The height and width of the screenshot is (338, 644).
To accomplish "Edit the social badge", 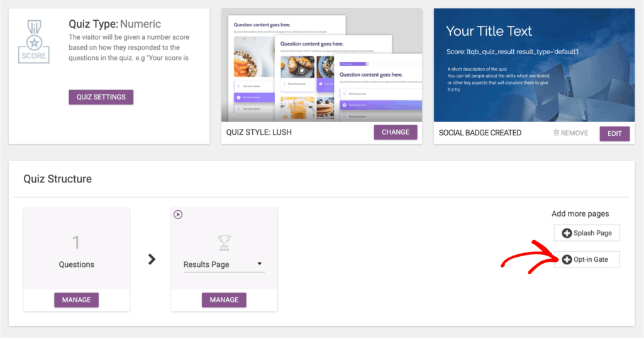I will pyautogui.click(x=614, y=133).
